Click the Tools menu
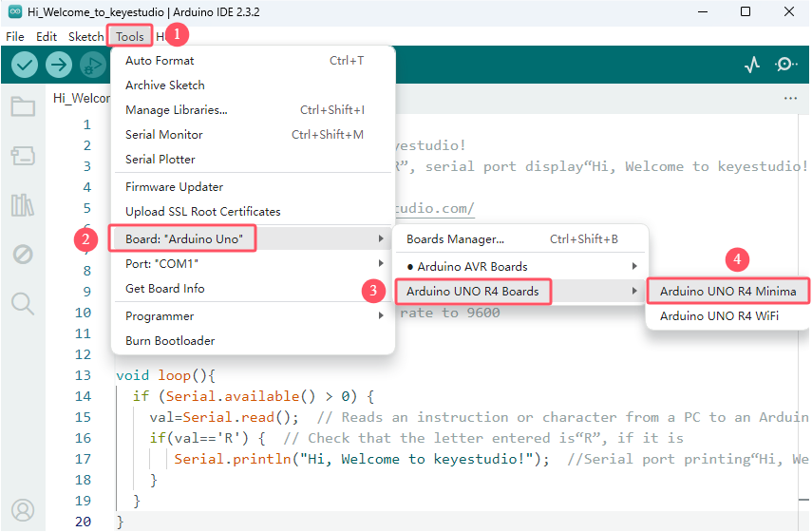 [x=129, y=37]
